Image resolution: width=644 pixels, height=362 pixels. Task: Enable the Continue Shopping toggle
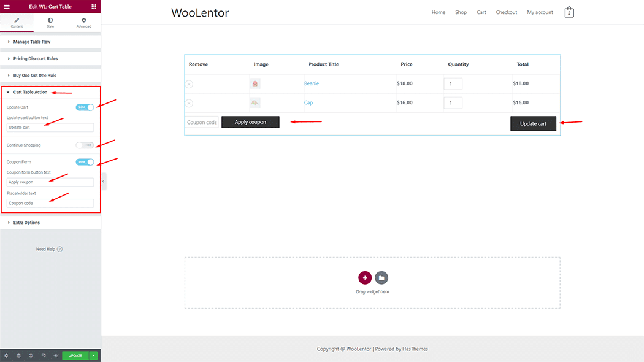[x=86, y=145]
